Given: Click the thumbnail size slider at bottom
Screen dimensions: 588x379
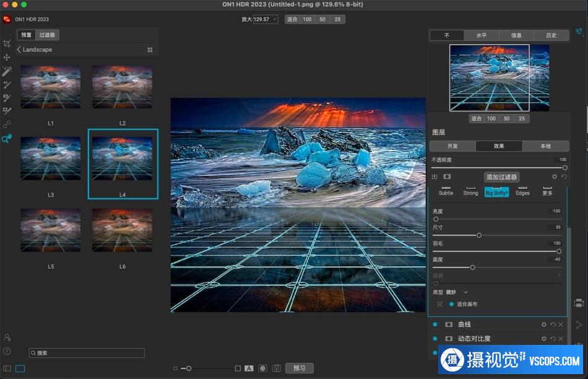Looking at the screenshot, I should 189,368.
